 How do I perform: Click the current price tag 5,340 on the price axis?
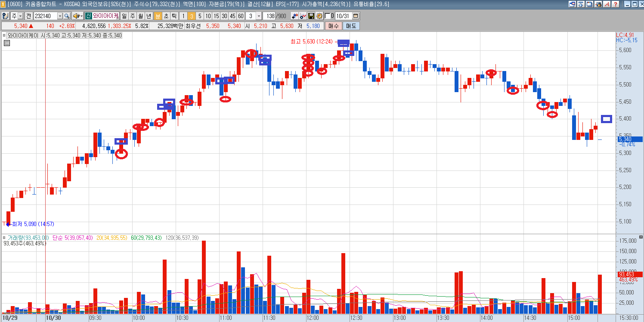(x=630, y=139)
